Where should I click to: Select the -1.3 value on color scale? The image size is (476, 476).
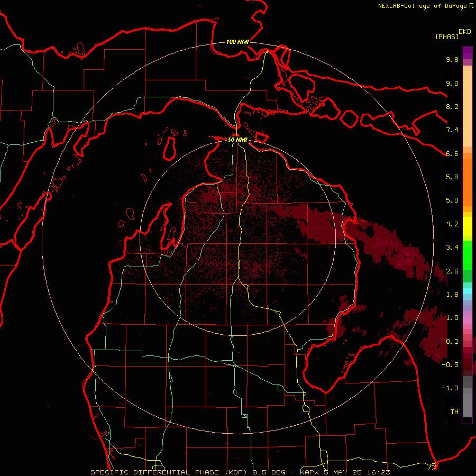coord(450,388)
